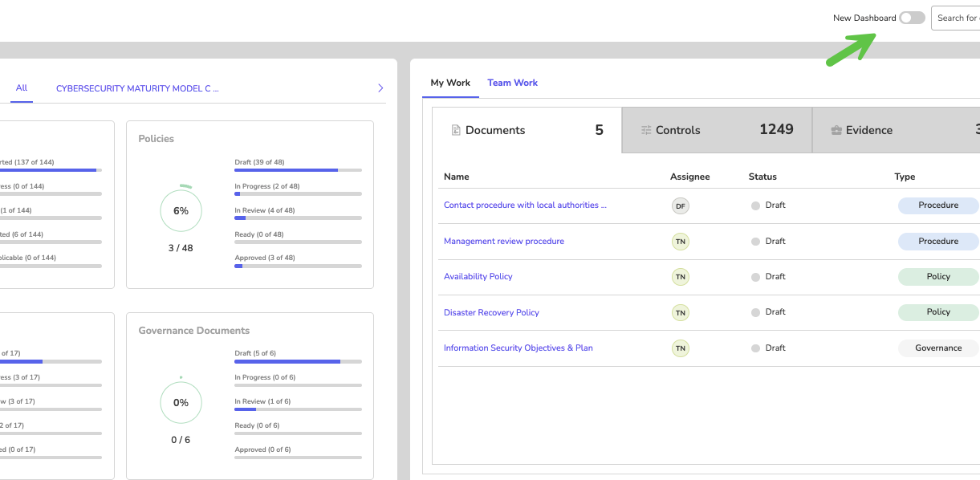This screenshot has height=480, width=980.
Task: Click Procedure tag in Management review row
Action: pos(938,241)
